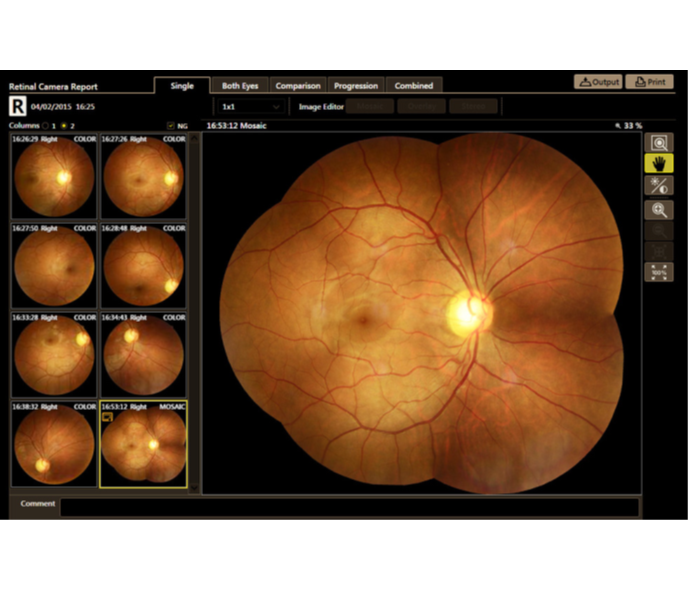Click the dimmed fit-to-window icon
688x590 pixels.
pos(659,251)
